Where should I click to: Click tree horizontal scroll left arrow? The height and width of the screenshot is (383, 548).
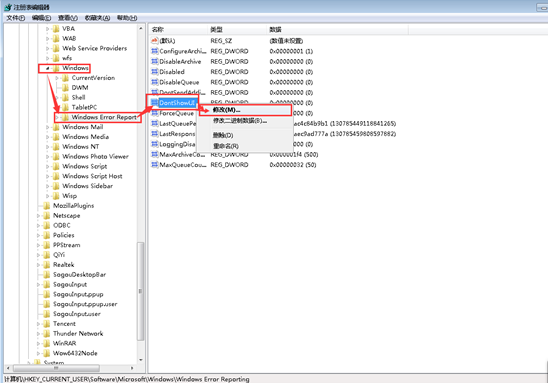point(9,368)
